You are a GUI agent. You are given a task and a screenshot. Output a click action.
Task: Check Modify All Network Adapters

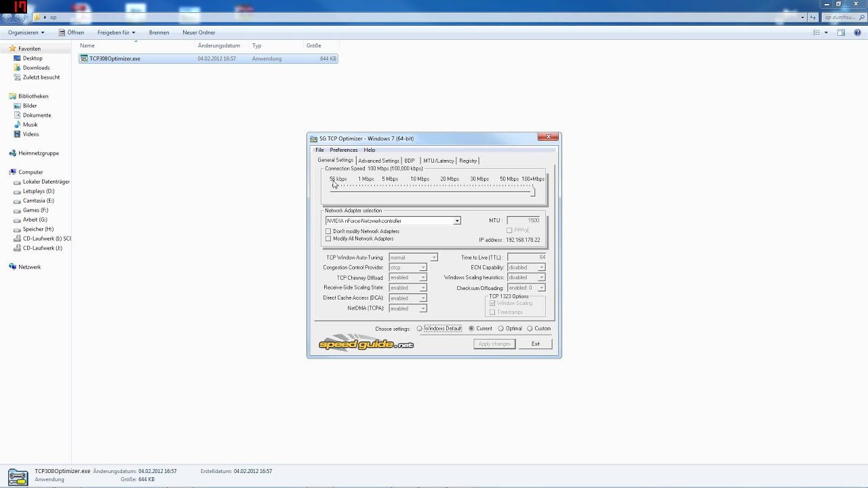(x=329, y=239)
